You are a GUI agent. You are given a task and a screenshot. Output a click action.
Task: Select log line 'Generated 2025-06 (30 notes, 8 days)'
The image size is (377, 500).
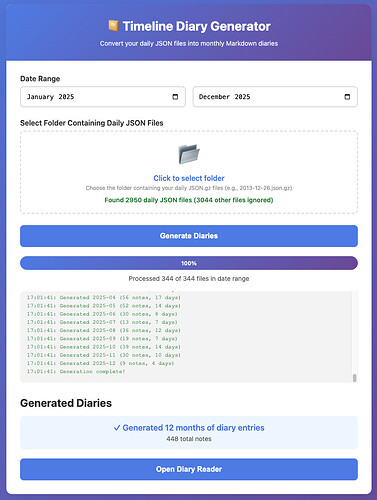(102, 314)
